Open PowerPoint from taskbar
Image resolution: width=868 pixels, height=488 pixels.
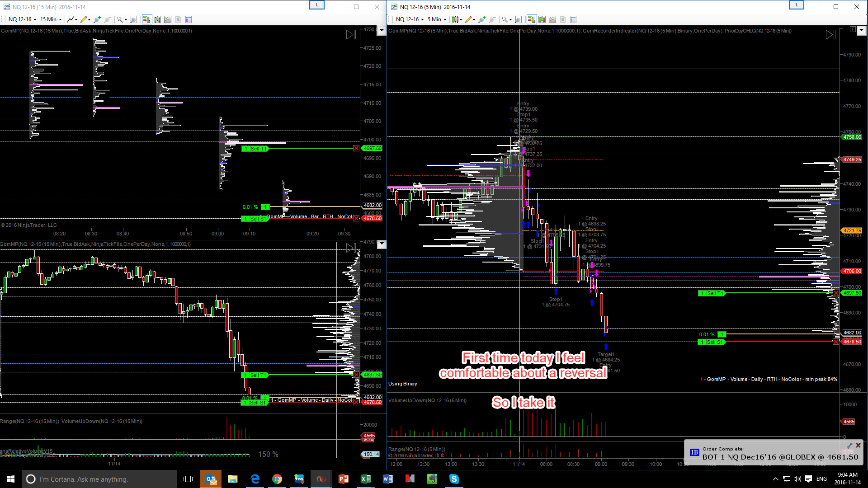[344, 479]
